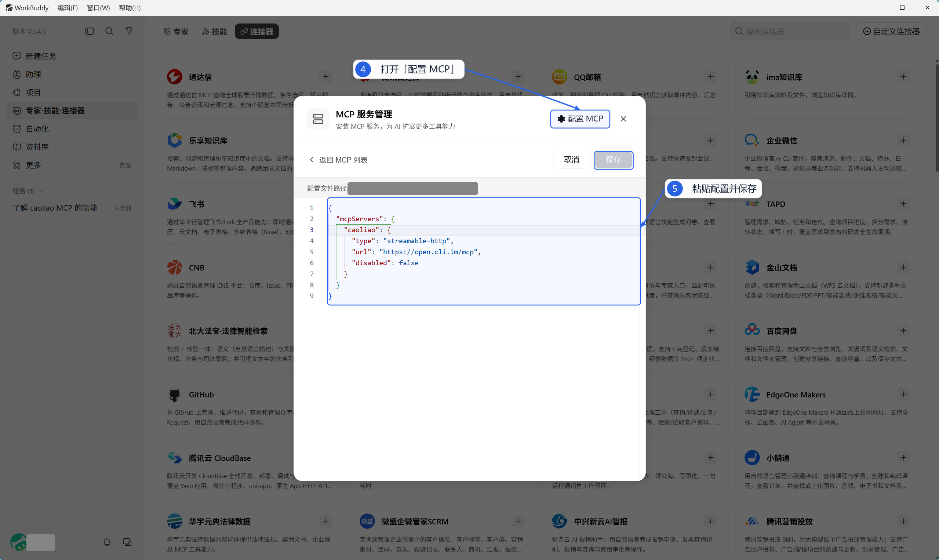Close the MCP 服务管理 dialog
939x560 pixels.
[623, 119]
